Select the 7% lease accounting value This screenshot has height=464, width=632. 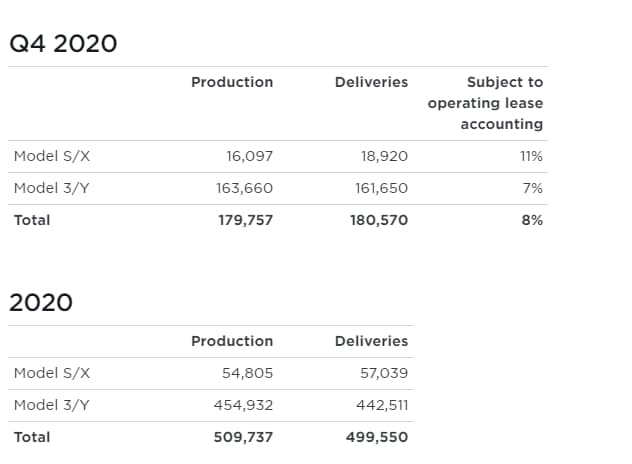533,188
